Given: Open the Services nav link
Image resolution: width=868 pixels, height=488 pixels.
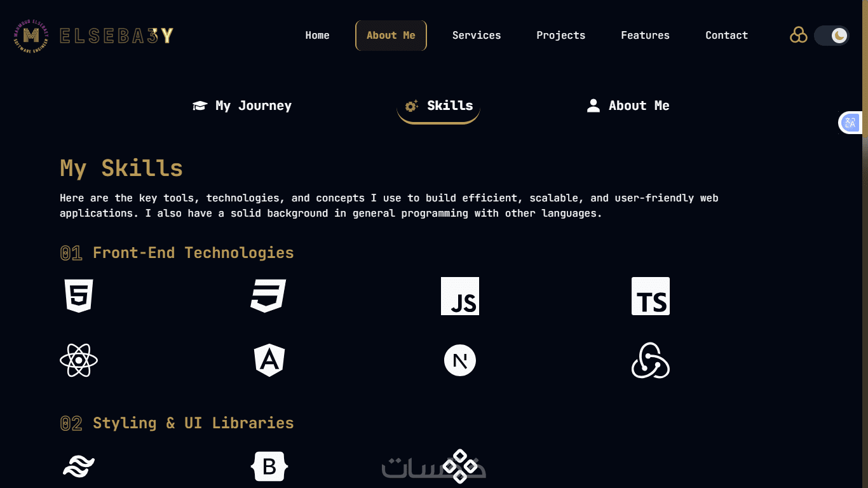Looking at the screenshot, I should tap(477, 36).
